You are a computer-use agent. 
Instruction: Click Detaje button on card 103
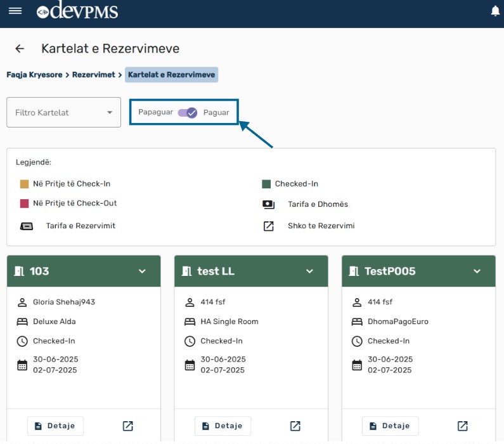tap(56, 426)
